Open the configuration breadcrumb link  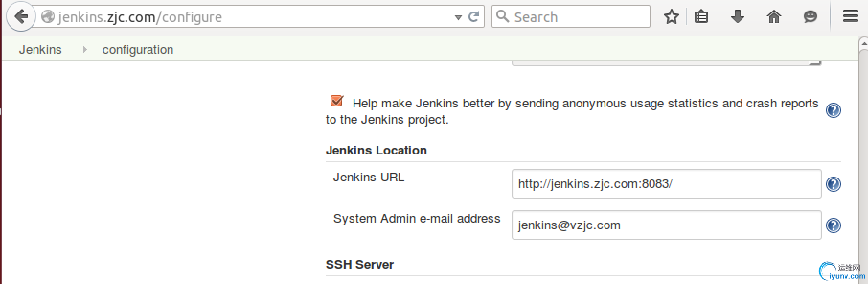tap(138, 50)
